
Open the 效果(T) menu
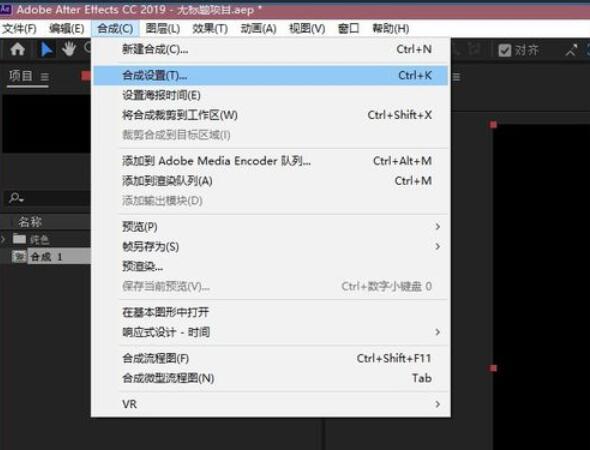point(210,29)
